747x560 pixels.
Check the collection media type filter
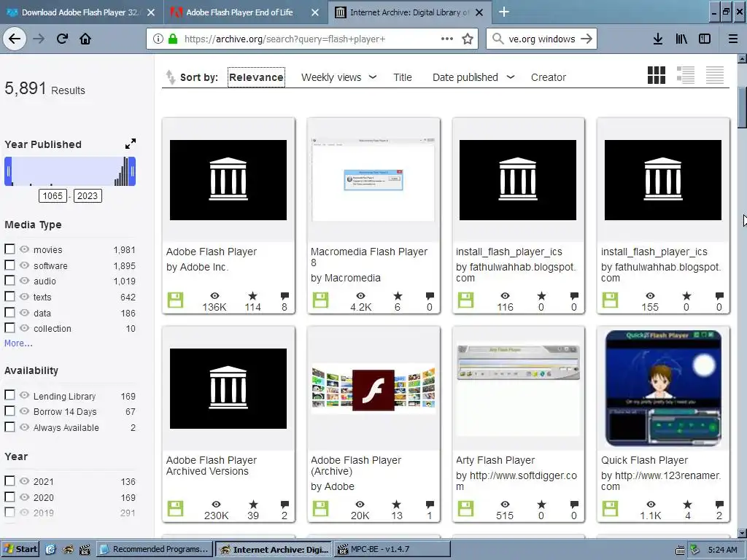(9, 327)
